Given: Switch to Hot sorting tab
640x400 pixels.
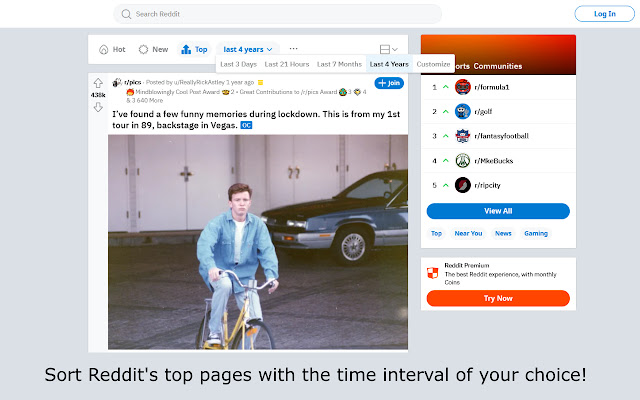Looking at the screenshot, I should click(112, 49).
